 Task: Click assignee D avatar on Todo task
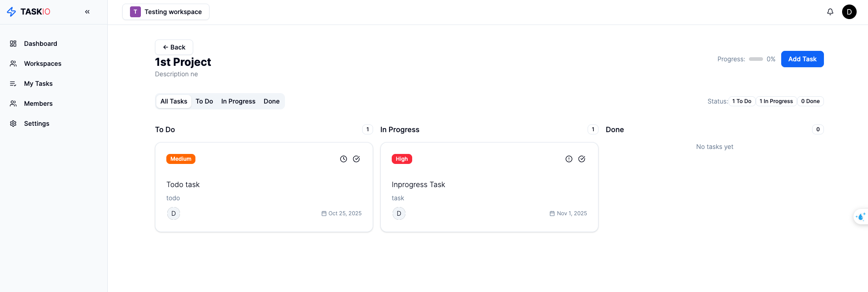click(174, 213)
